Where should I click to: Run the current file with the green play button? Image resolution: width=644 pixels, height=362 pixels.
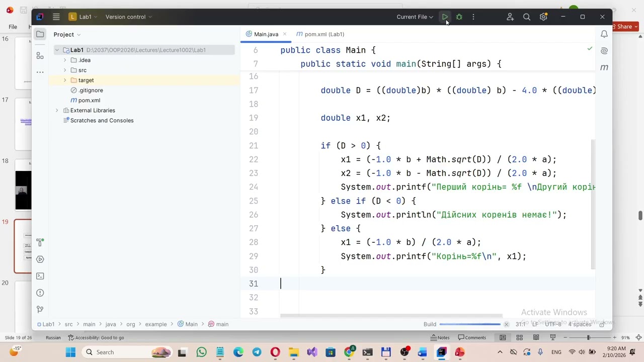pos(445,17)
